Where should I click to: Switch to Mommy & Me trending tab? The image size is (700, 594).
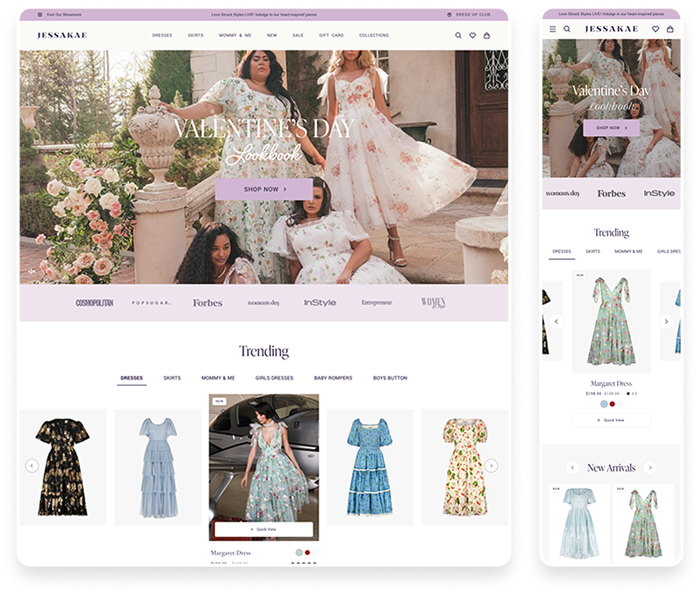(218, 378)
